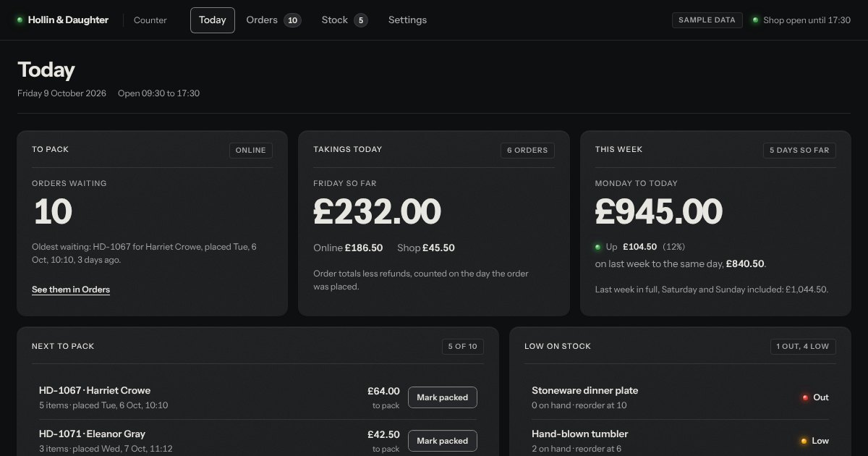Viewport: 868px width, 456px height.
Task: Click the red Out status dot
Action: pos(804,397)
